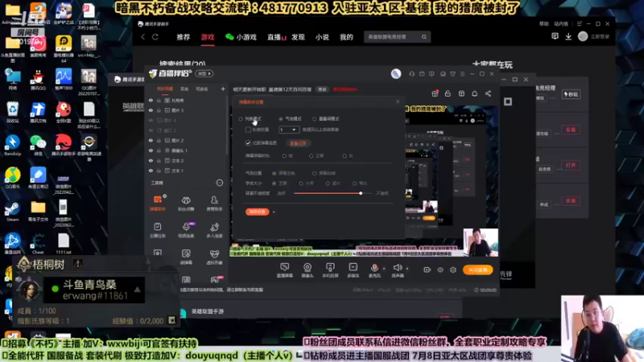Click plus to add a new scene
Viewport: 644px width, 362px height.
223,88
